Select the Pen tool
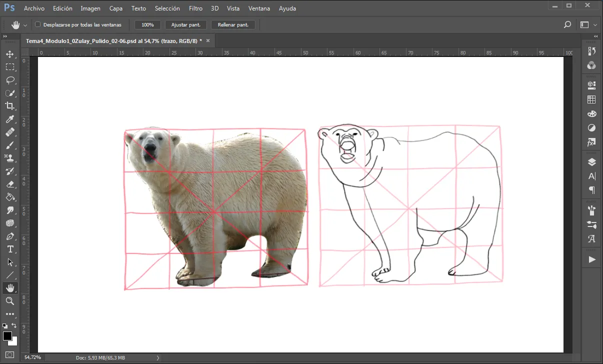Screen dimensions: 603x364 point(9,236)
